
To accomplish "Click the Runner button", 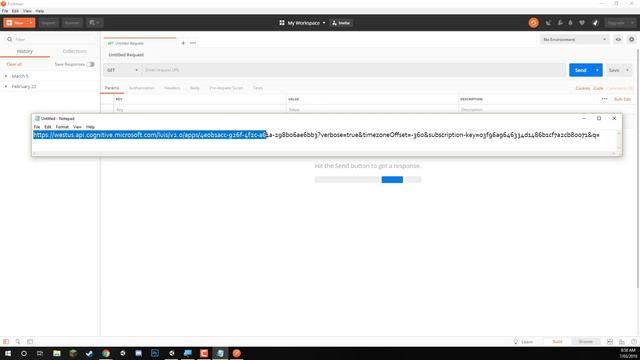I will tap(72, 23).
